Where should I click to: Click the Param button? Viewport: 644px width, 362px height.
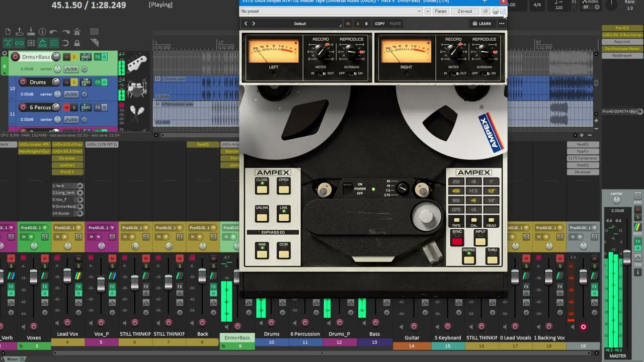pos(440,11)
